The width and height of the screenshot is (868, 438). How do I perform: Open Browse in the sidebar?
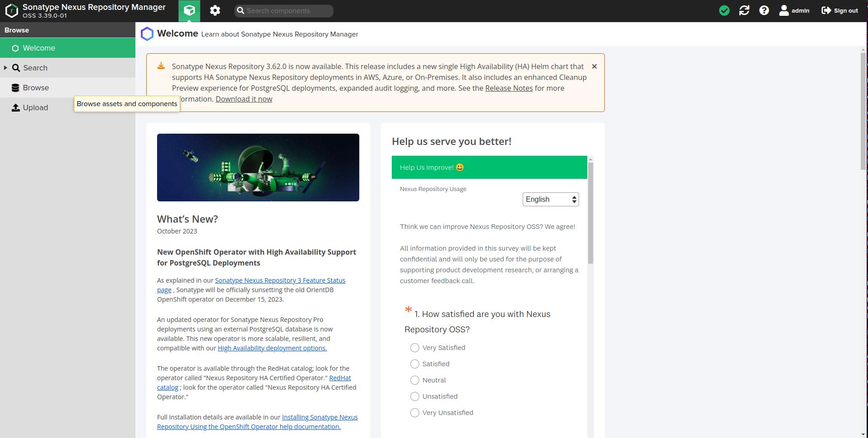[36, 88]
